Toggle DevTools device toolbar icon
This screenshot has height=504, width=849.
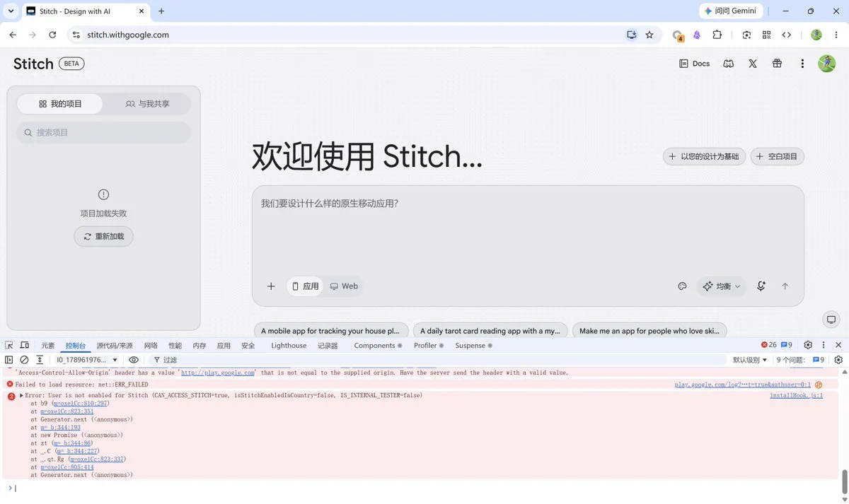click(x=25, y=345)
